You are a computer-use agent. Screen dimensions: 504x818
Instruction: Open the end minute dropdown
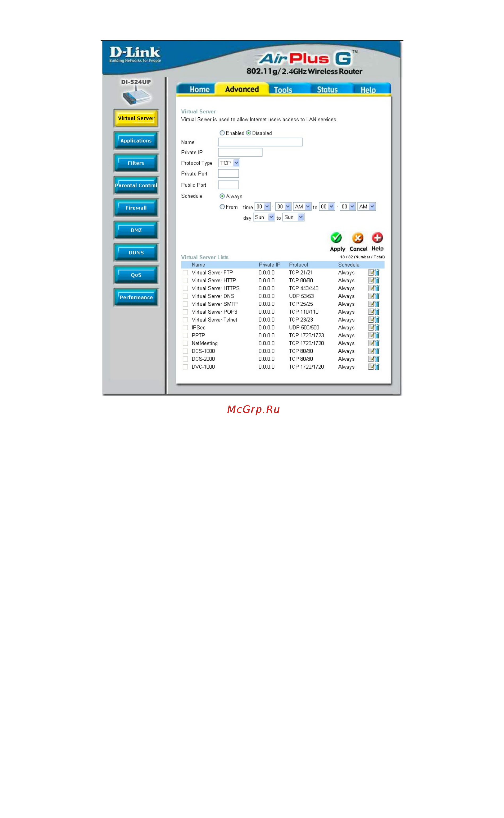[x=348, y=207]
